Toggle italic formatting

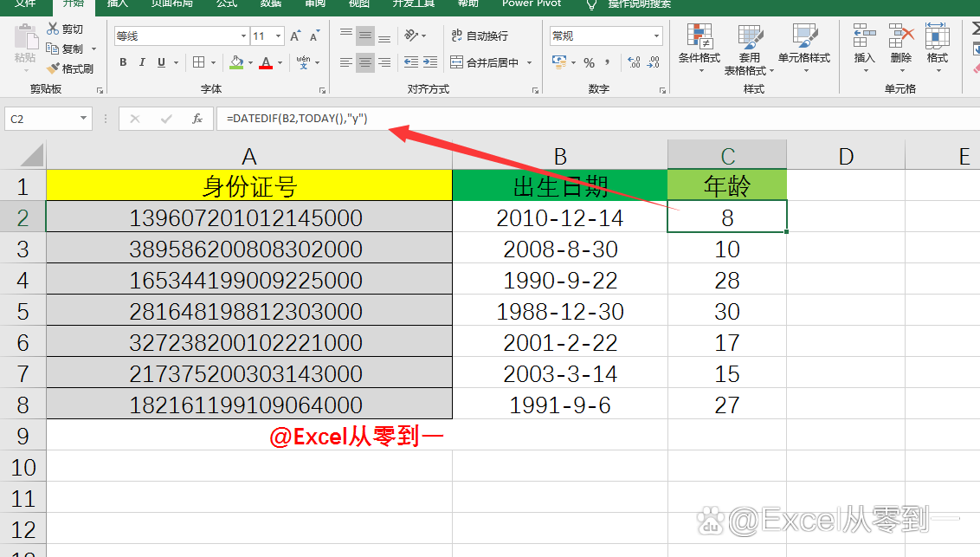(x=142, y=62)
